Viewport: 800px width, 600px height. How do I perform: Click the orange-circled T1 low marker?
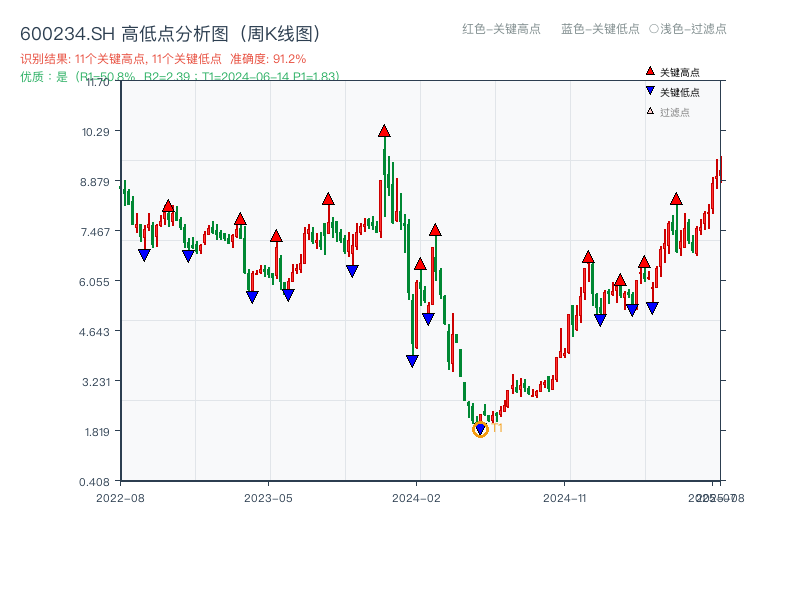pos(480,429)
